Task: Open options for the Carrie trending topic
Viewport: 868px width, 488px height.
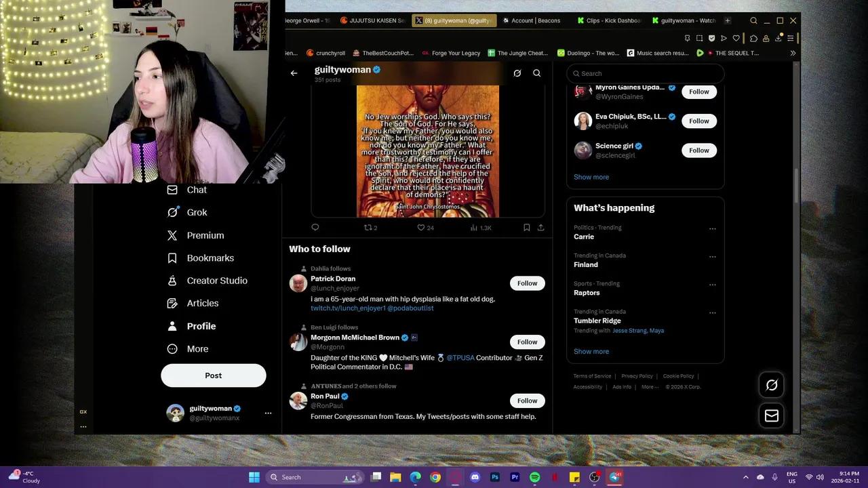Action: click(x=713, y=229)
